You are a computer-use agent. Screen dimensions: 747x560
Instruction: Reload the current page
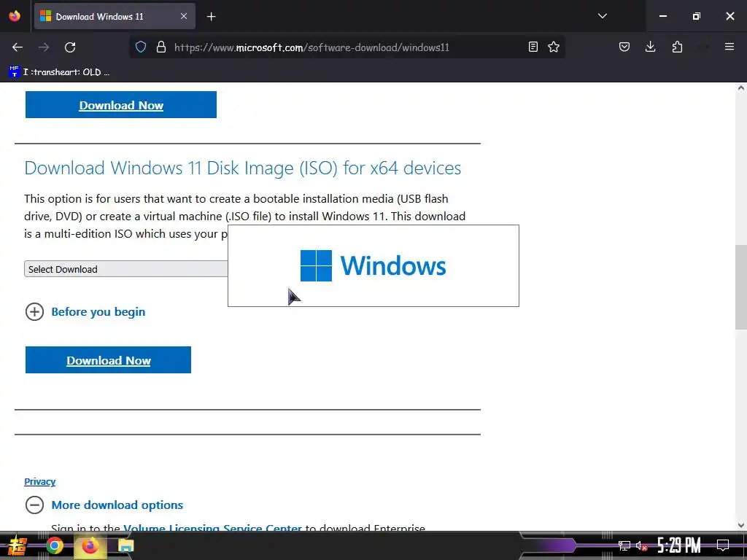(x=70, y=47)
